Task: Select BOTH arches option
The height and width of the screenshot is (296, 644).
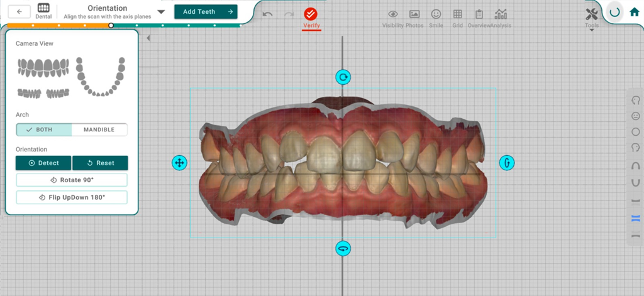Action: (x=44, y=129)
